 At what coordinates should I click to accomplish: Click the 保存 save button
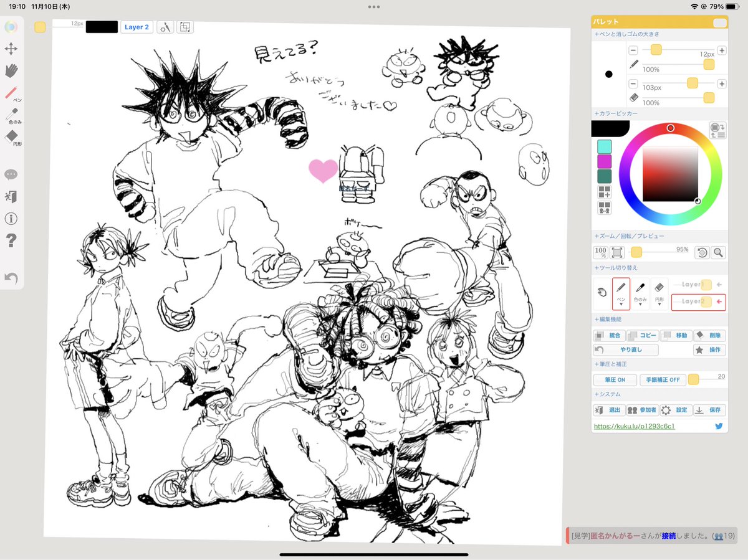710,410
